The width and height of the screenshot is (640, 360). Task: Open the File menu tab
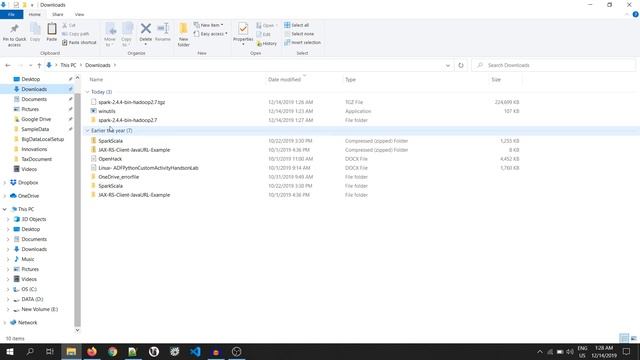(11, 14)
